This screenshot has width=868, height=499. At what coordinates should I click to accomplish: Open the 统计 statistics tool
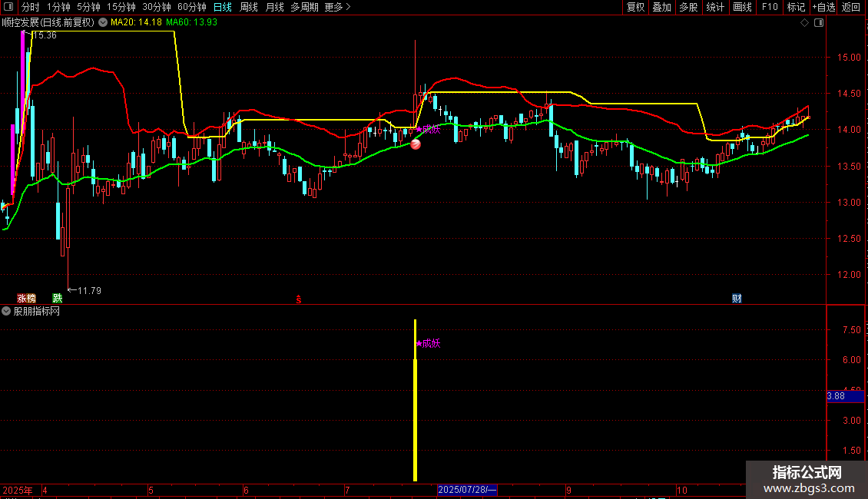click(x=715, y=7)
